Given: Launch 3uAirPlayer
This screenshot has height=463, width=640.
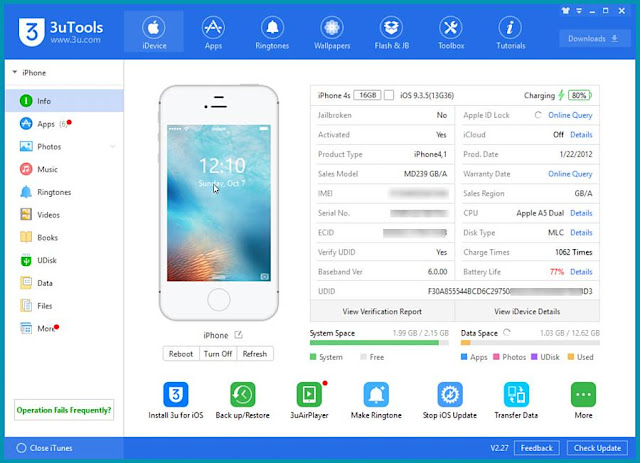Looking at the screenshot, I should (x=309, y=401).
